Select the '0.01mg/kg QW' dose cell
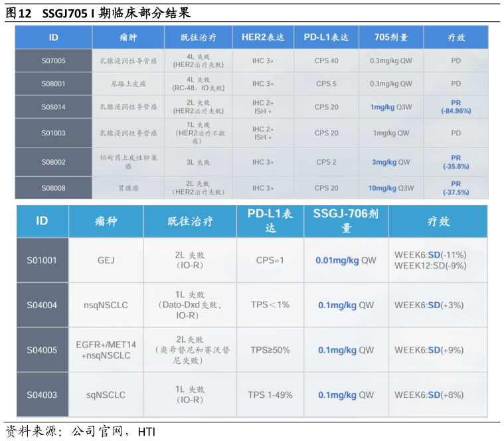 346,260
